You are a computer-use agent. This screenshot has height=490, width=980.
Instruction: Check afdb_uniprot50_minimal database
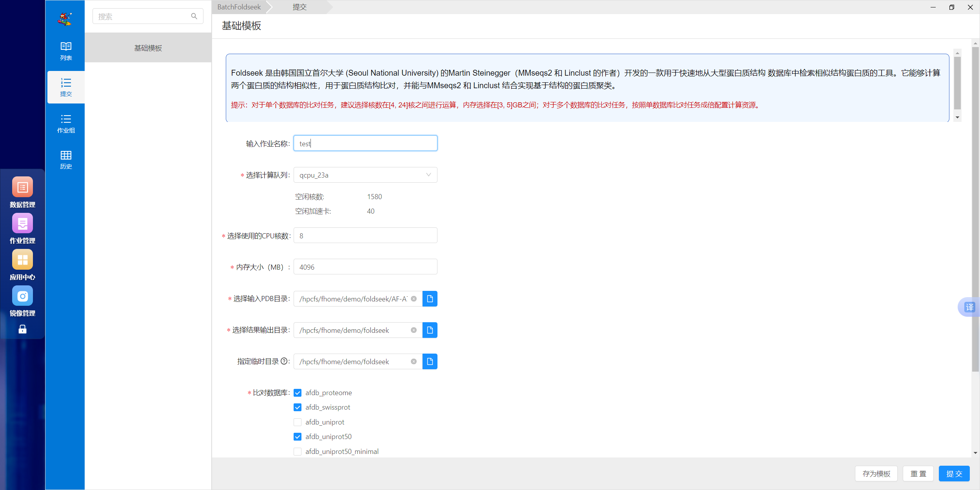(298, 452)
